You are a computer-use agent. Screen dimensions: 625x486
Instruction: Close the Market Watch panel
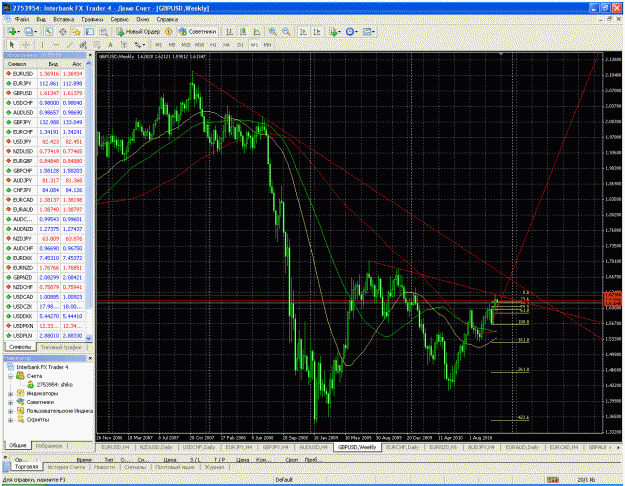point(90,55)
